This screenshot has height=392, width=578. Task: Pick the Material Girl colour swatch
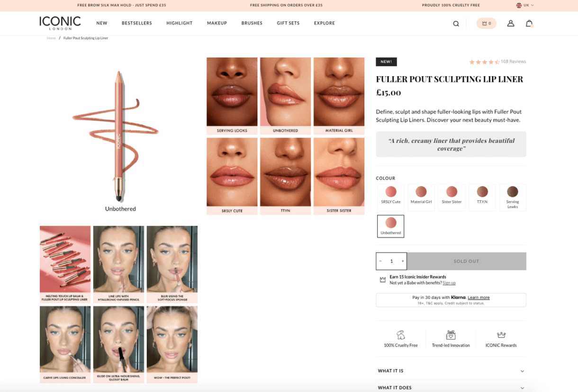pyautogui.click(x=421, y=197)
